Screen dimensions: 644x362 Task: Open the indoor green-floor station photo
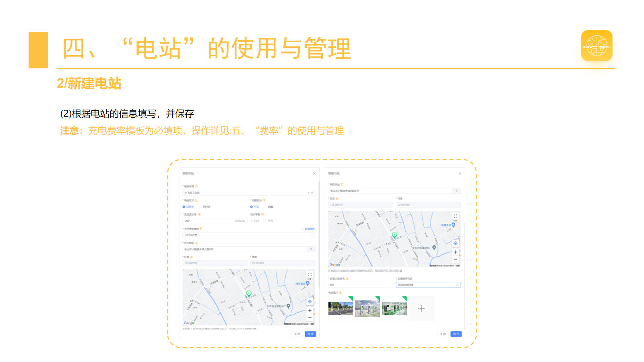[394, 309]
